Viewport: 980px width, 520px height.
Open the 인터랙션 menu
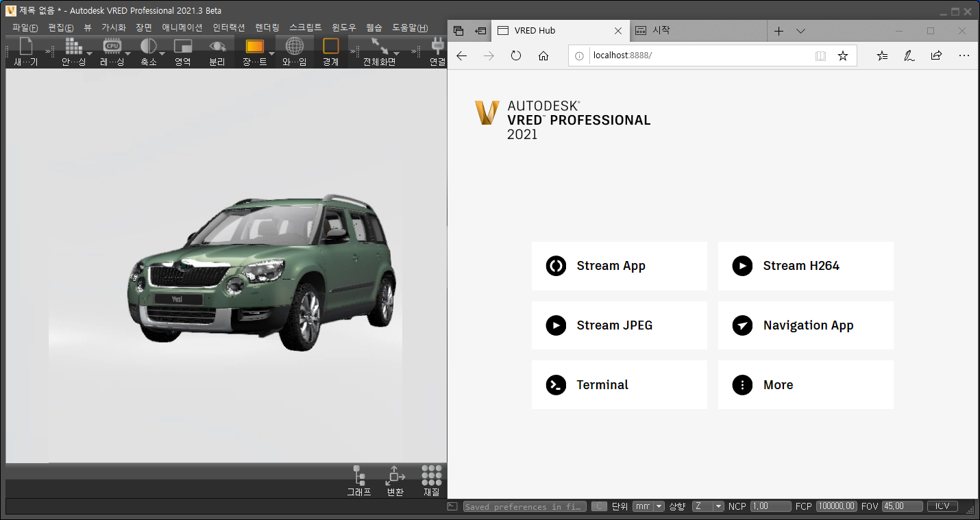coord(229,27)
